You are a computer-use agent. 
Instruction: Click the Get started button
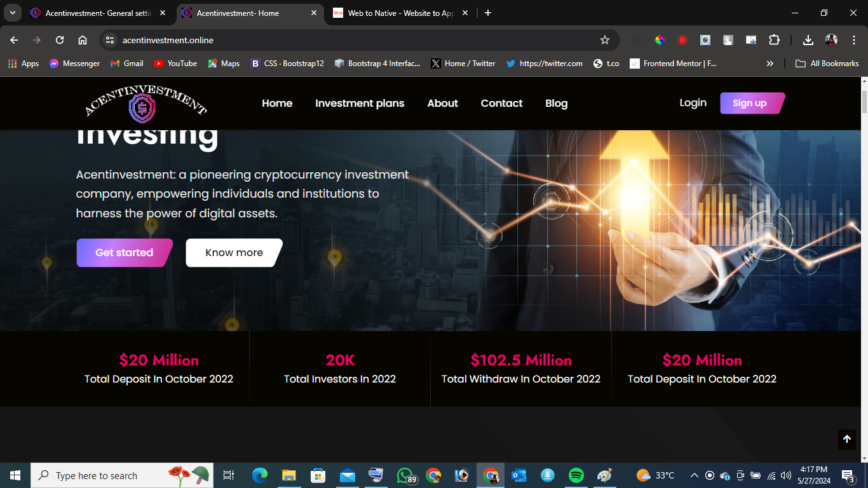[x=125, y=253]
